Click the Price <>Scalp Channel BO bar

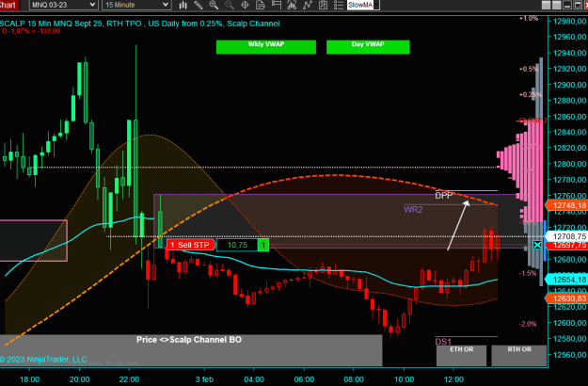coord(191,350)
